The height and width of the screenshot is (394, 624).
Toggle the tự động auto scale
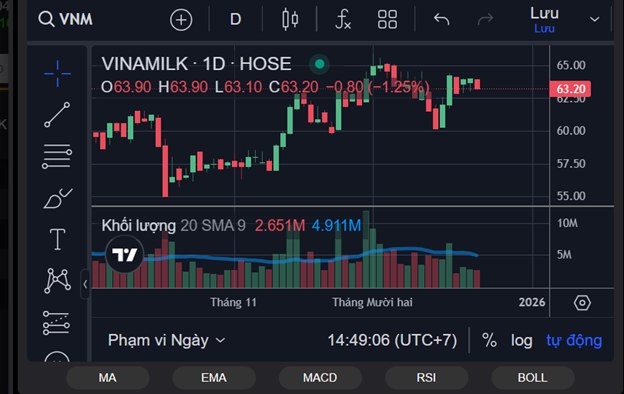[574, 340]
